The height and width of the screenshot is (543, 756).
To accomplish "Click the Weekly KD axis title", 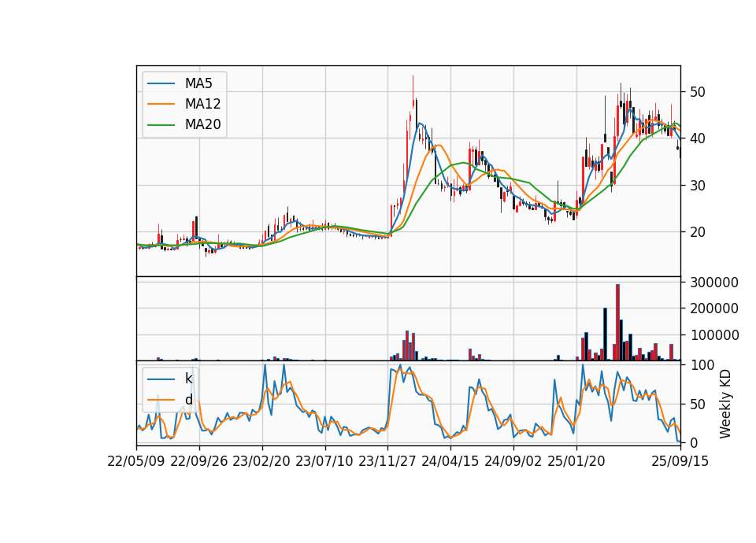I will [724, 404].
